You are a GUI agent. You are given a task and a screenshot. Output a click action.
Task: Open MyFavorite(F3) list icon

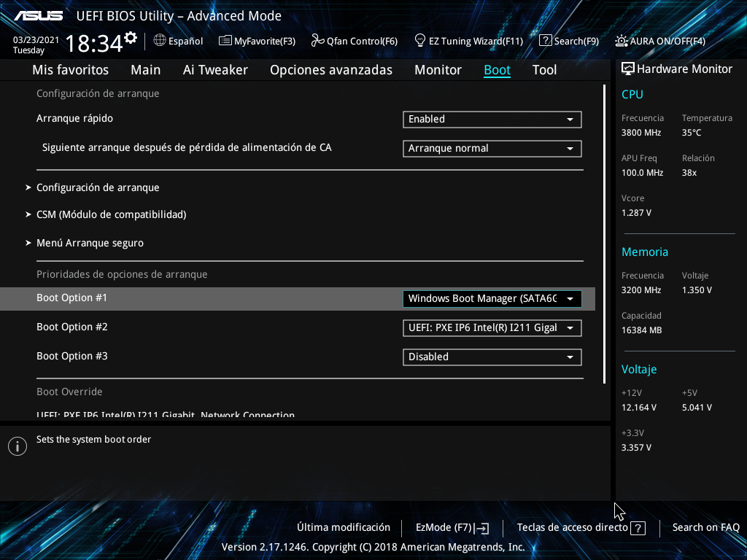tap(225, 41)
